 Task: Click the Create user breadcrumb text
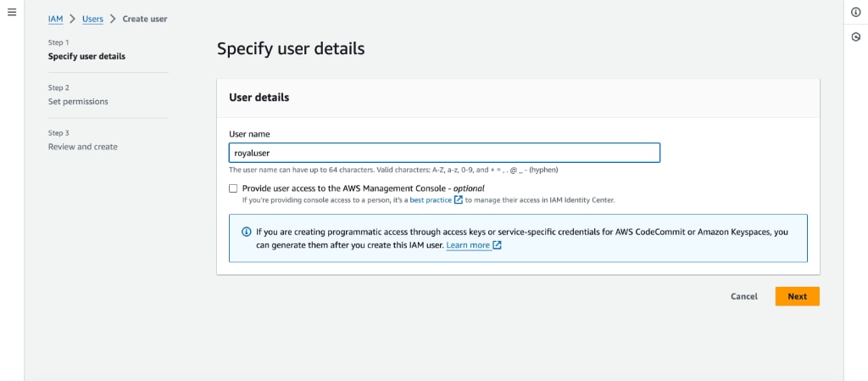pyautogui.click(x=145, y=19)
